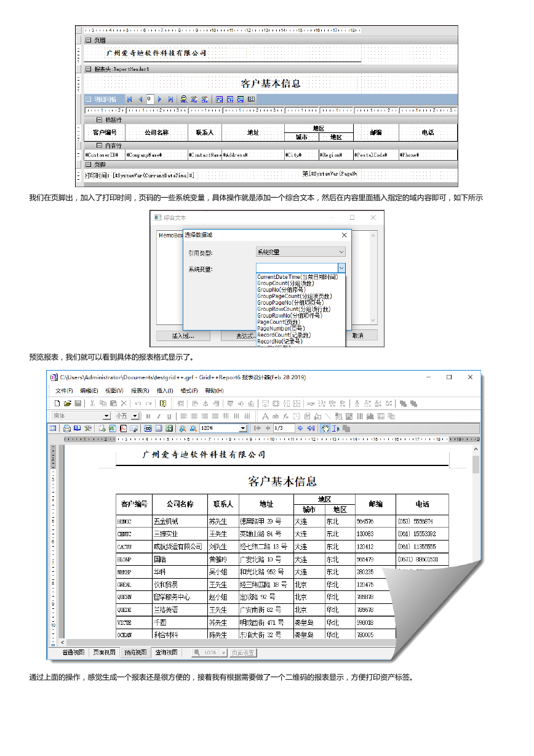534x756 pixels.
Task: Click the align left text icon
Action: (183, 416)
